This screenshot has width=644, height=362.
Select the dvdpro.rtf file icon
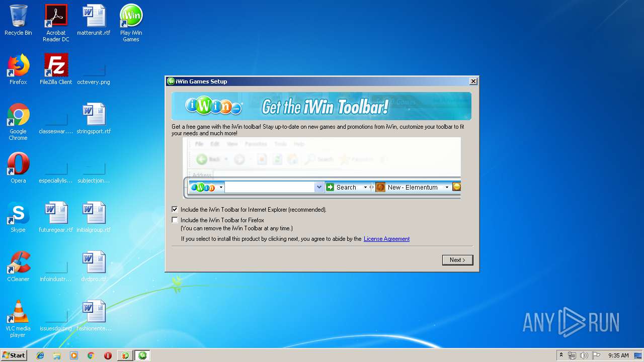[x=94, y=266]
